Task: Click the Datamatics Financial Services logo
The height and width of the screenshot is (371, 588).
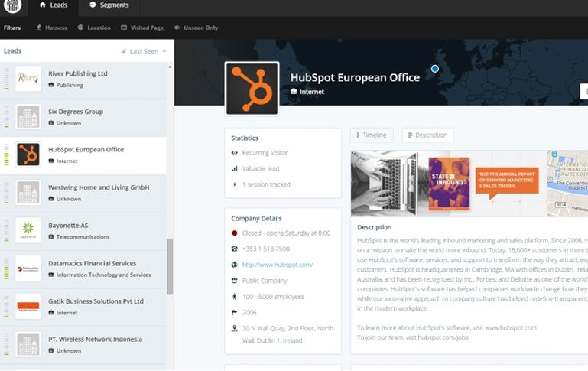Action: coord(28,268)
